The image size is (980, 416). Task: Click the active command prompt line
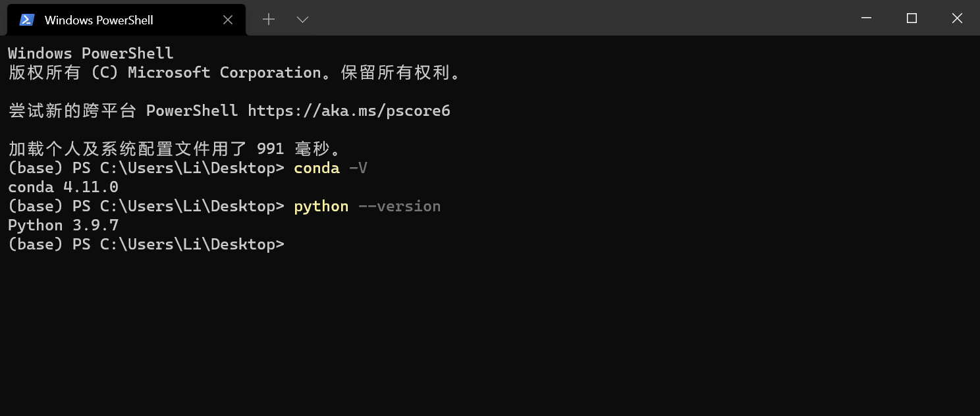[146, 244]
